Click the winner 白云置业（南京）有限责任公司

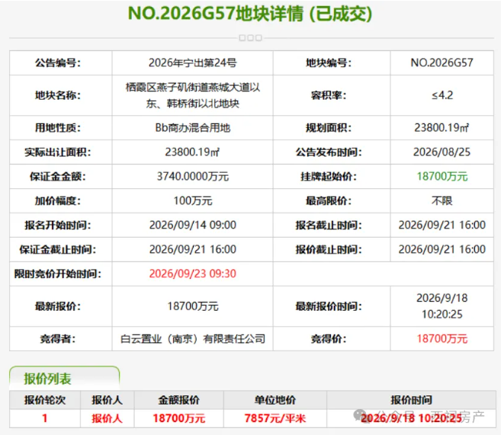coord(193,339)
